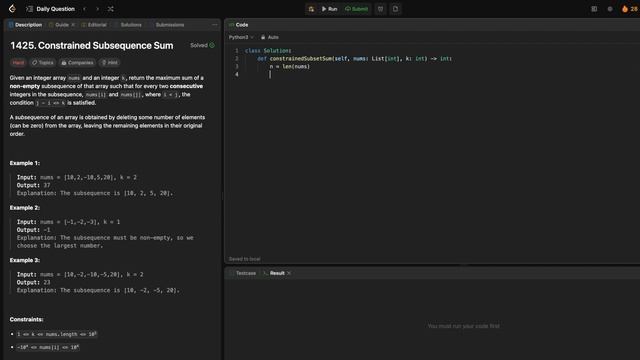
Task: Open the LeetCode logo home link
Action: click(x=12, y=9)
